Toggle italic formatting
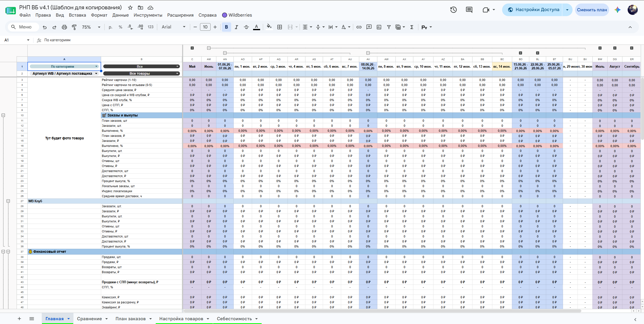 coord(236,27)
